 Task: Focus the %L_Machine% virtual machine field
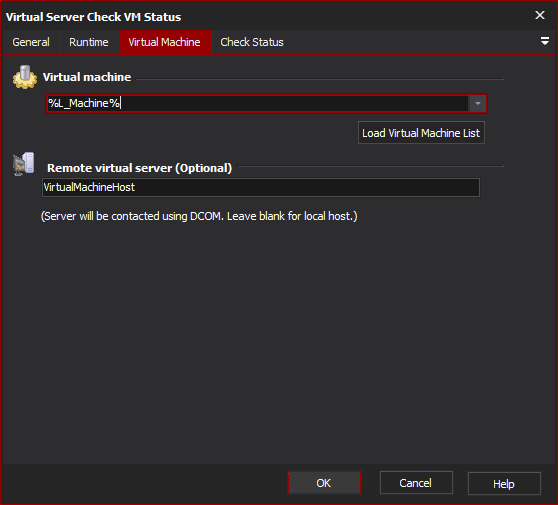258,104
